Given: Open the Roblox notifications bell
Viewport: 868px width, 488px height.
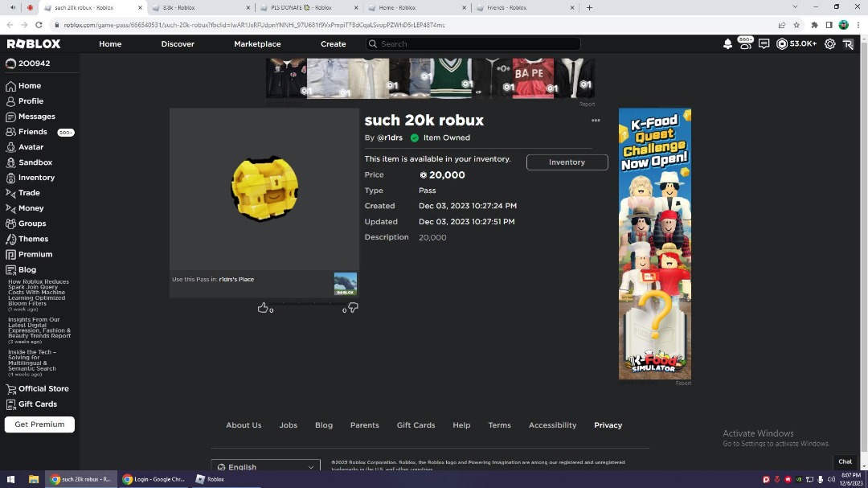Looking at the screenshot, I should click(727, 44).
